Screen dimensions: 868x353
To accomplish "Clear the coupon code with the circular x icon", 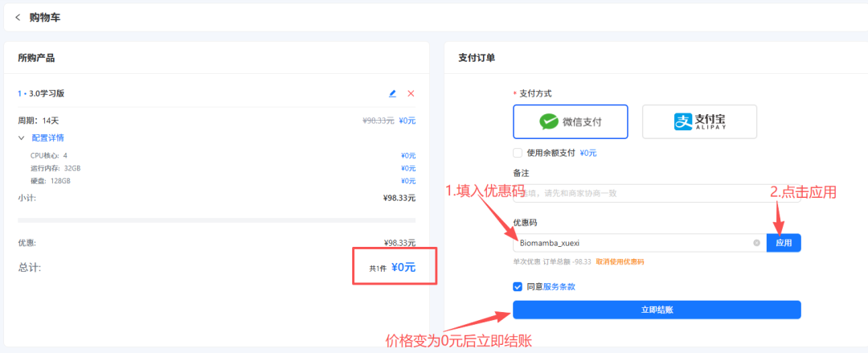I will (757, 243).
